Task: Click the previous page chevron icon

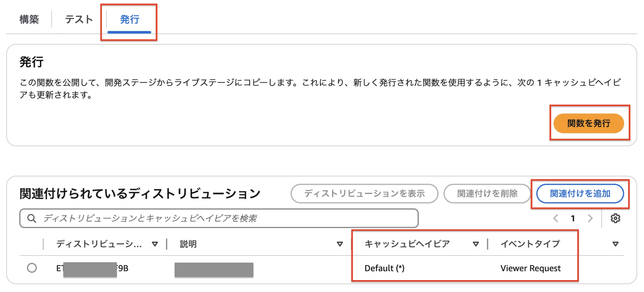Action: (x=555, y=218)
